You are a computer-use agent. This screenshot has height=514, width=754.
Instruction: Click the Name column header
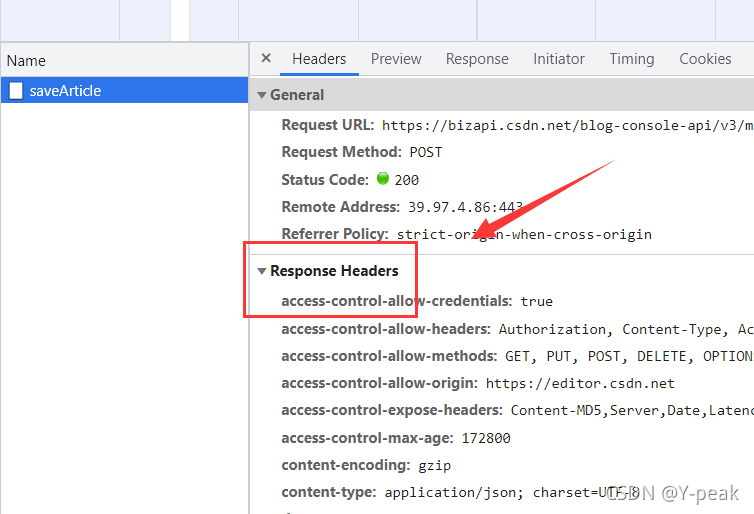tap(26, 61)
